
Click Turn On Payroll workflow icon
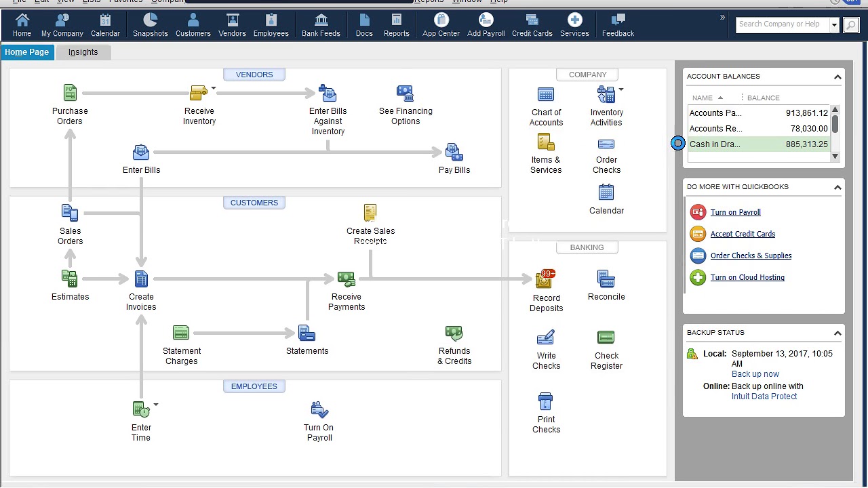319,409
